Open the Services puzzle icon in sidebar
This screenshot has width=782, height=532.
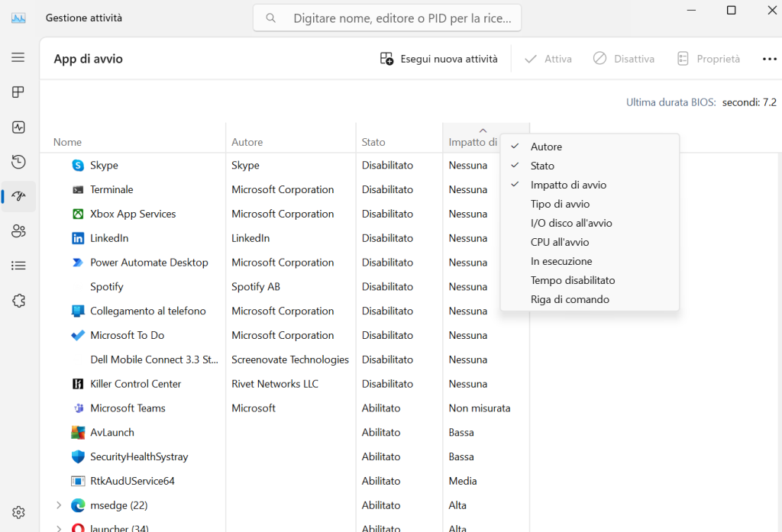click(18, 301)
